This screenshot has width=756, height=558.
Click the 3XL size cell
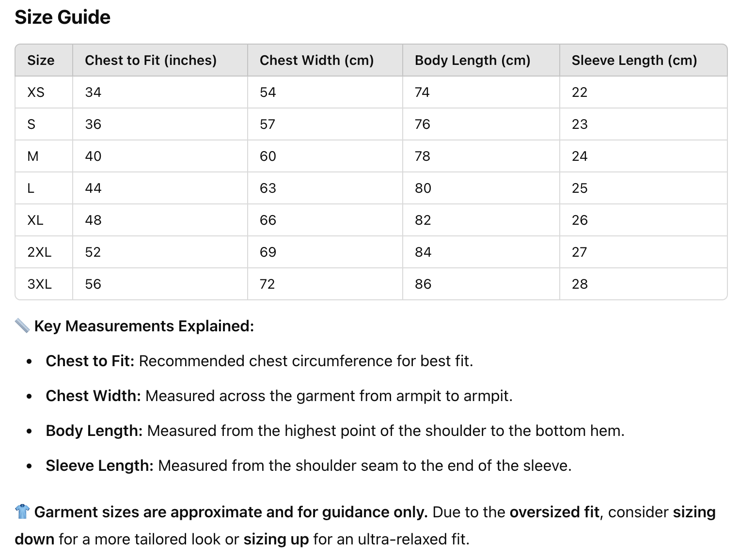[39, 284]
